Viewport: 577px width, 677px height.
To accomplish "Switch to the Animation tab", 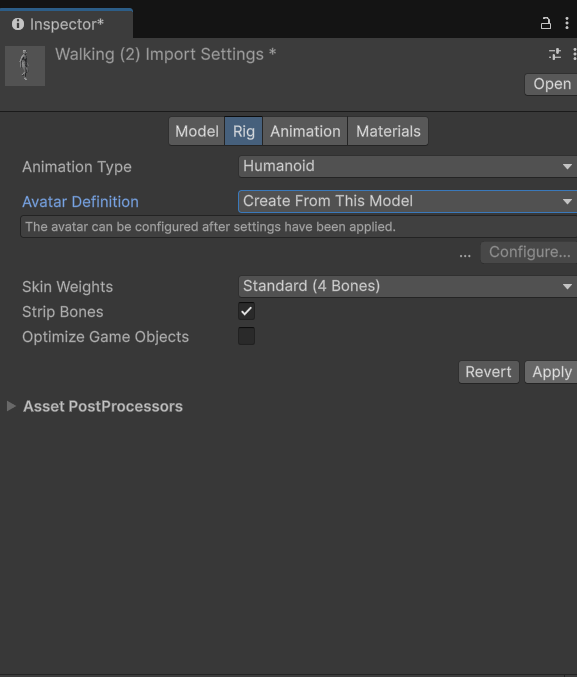I will click(x=305, y=131).
